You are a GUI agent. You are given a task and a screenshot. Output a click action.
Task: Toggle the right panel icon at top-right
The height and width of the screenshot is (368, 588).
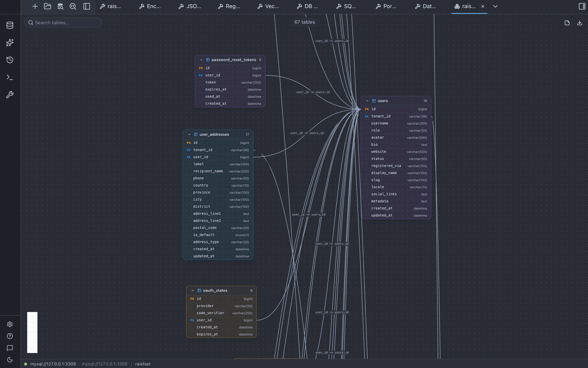tap(582, 6)
